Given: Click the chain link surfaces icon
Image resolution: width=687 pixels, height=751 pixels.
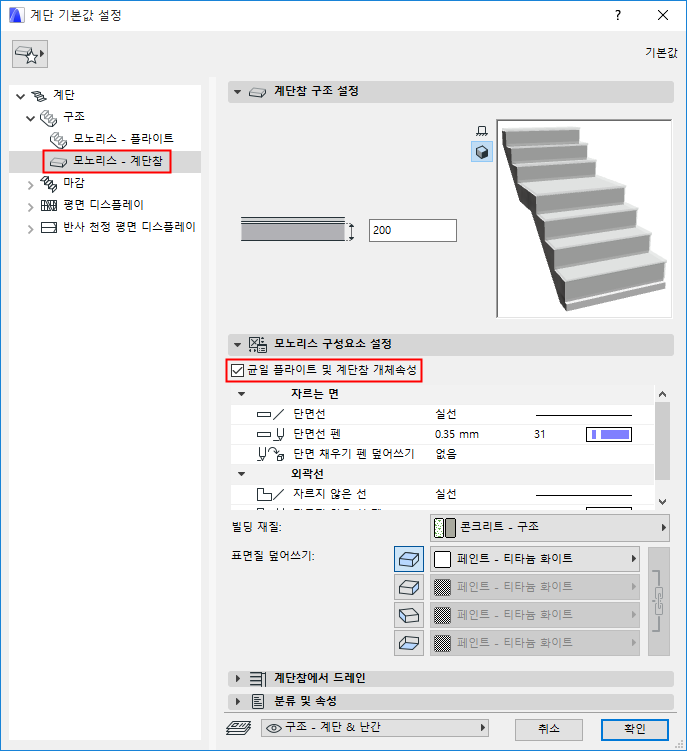Looking at the screenshot, I should coord(659,601).
